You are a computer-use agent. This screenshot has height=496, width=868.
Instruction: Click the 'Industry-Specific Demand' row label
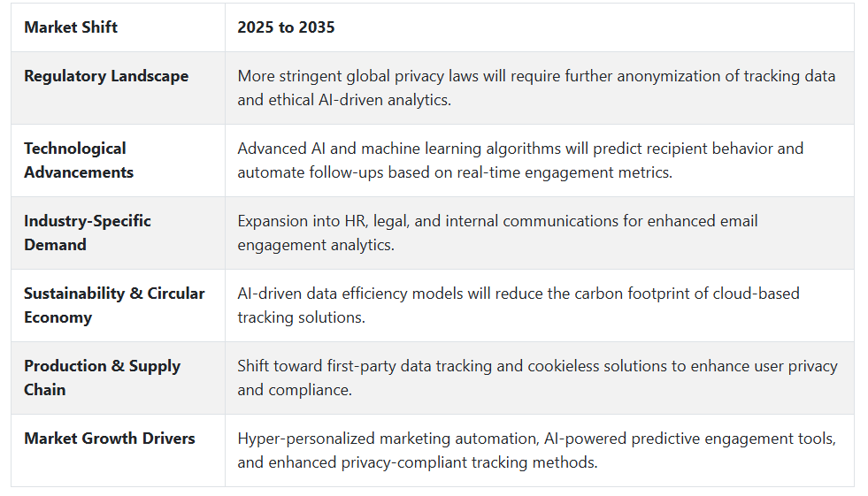click(88, 233)
